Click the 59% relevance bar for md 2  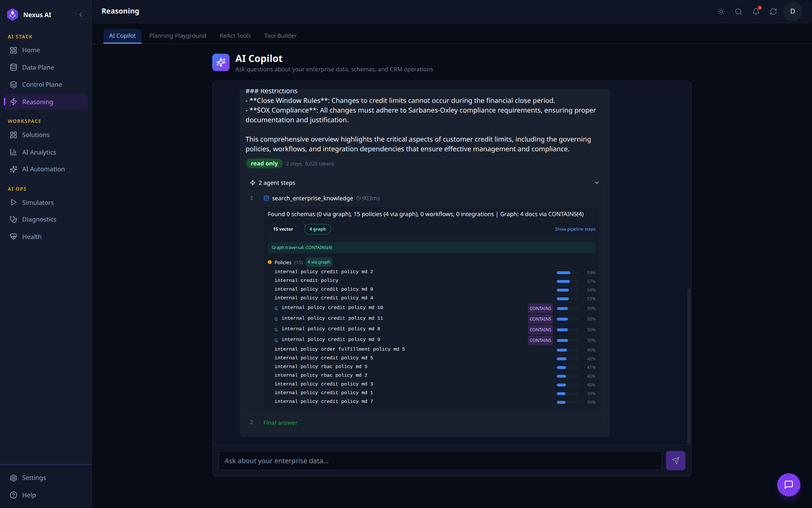567,273
